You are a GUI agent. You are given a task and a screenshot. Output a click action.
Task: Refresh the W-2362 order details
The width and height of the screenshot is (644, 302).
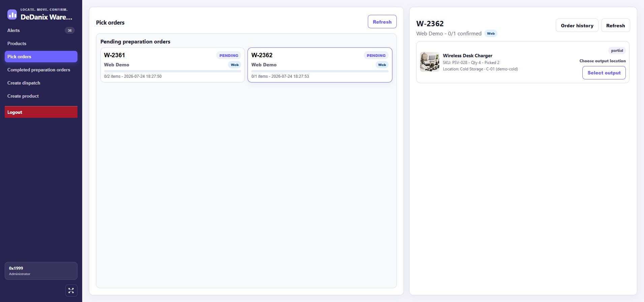(x=615, y=25)
